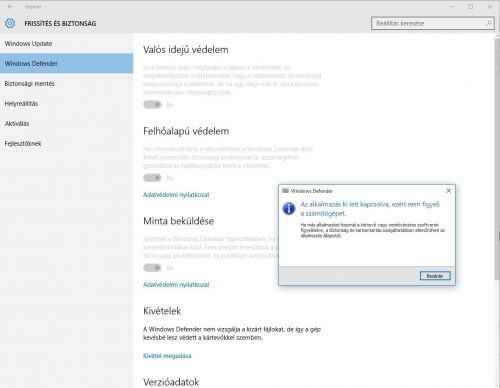
Task: Click the back arrow in title bar
Action: click(x=10, y=6)
